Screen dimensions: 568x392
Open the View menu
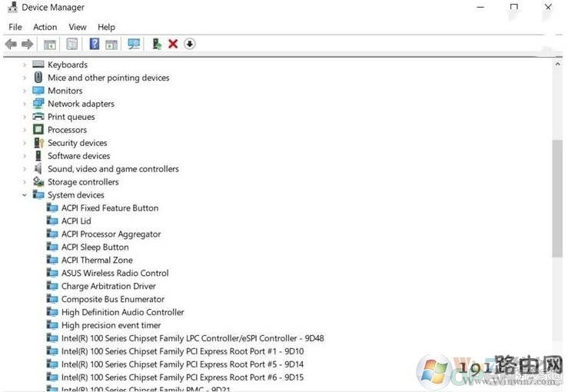pos(78,27)
